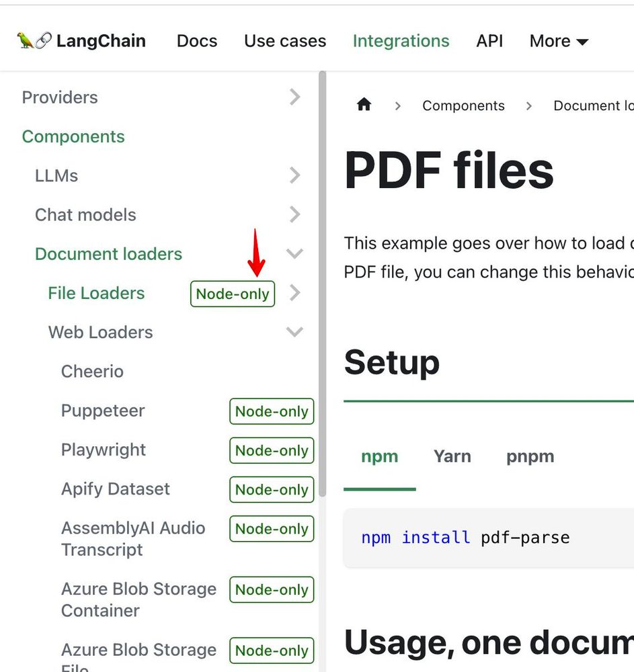Open the API navbar link

pos(489,41)
